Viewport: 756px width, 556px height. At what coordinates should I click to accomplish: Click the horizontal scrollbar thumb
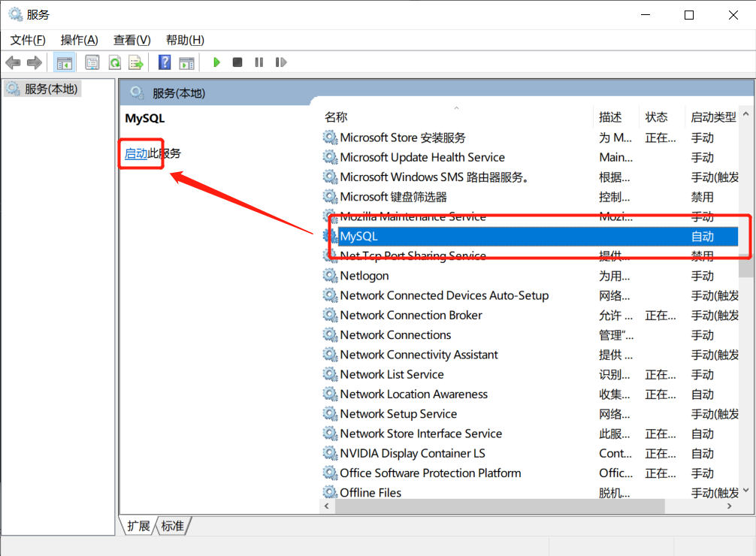coord(500,506)
